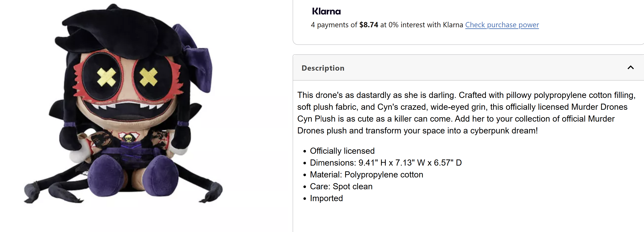
Task: Click the plush's right yellow X eye
Action: click(148, 77)
